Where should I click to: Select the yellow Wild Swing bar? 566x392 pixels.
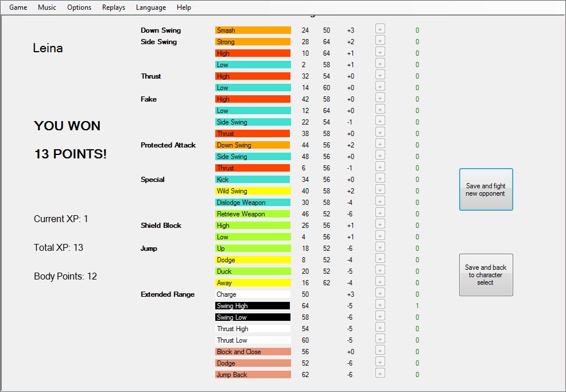(x=253, y=191)
